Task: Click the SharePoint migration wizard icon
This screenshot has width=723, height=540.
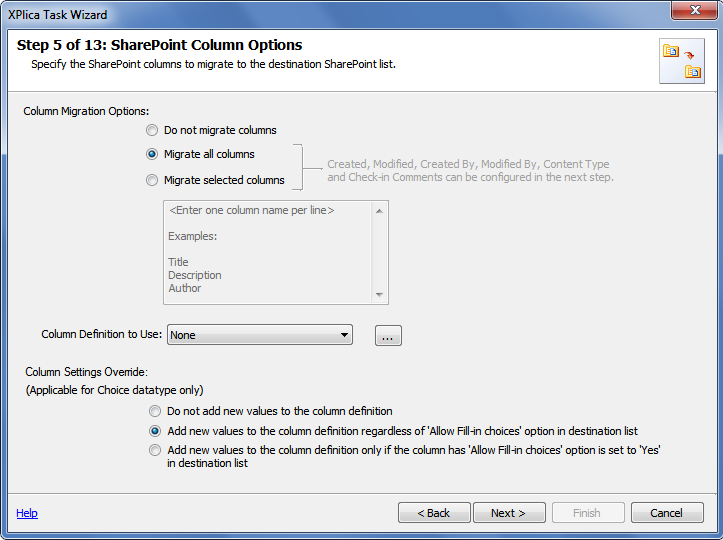Action: click(x=682, y=61)
